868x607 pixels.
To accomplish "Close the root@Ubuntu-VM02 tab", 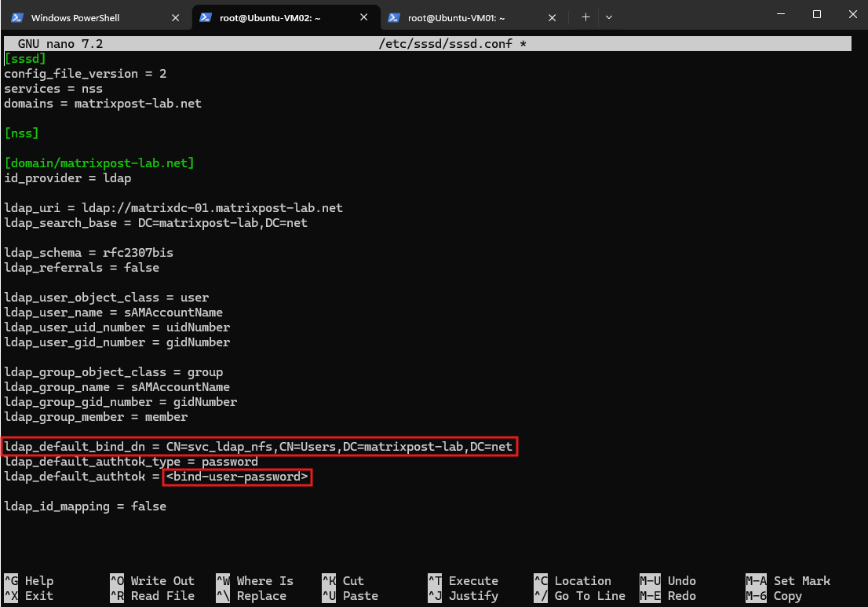I will pos(363,17).
